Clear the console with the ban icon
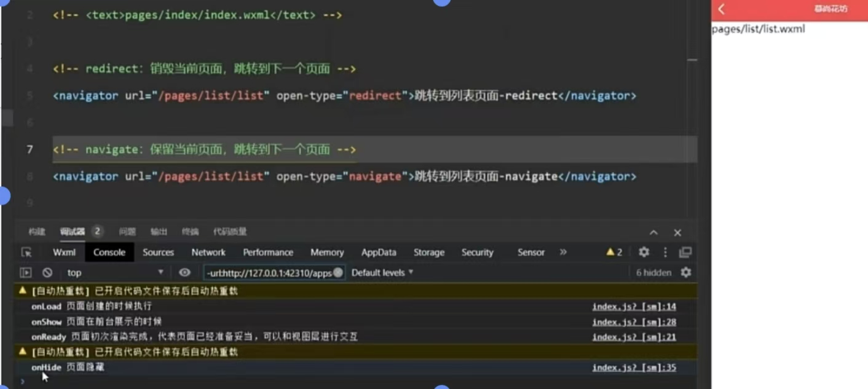 47,273
